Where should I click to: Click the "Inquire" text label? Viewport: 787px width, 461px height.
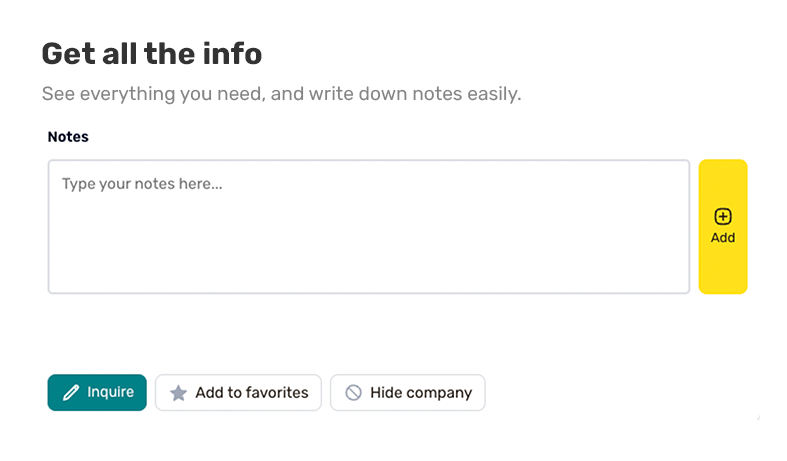tap(110, 393)
